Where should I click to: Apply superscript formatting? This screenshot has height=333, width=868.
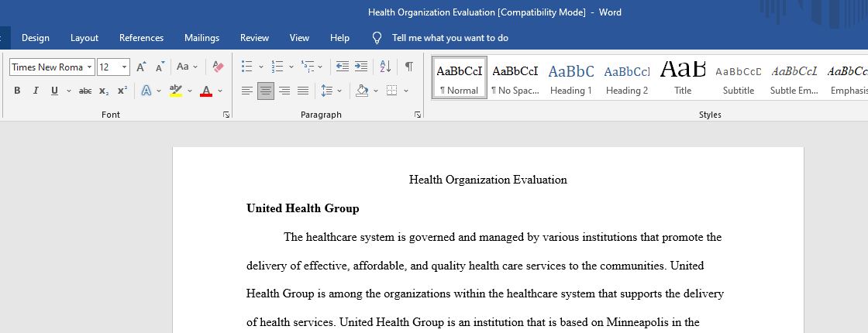(x=122, y=91)
